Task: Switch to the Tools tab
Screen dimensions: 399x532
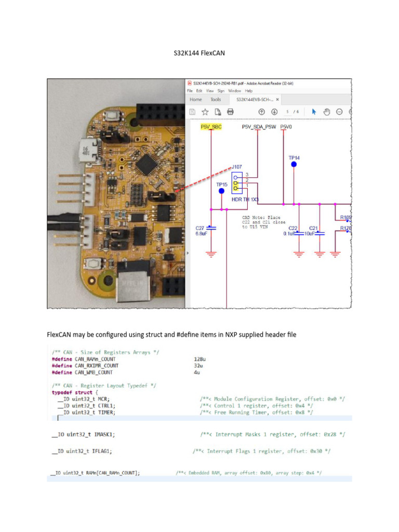Action: pos(216,100)
